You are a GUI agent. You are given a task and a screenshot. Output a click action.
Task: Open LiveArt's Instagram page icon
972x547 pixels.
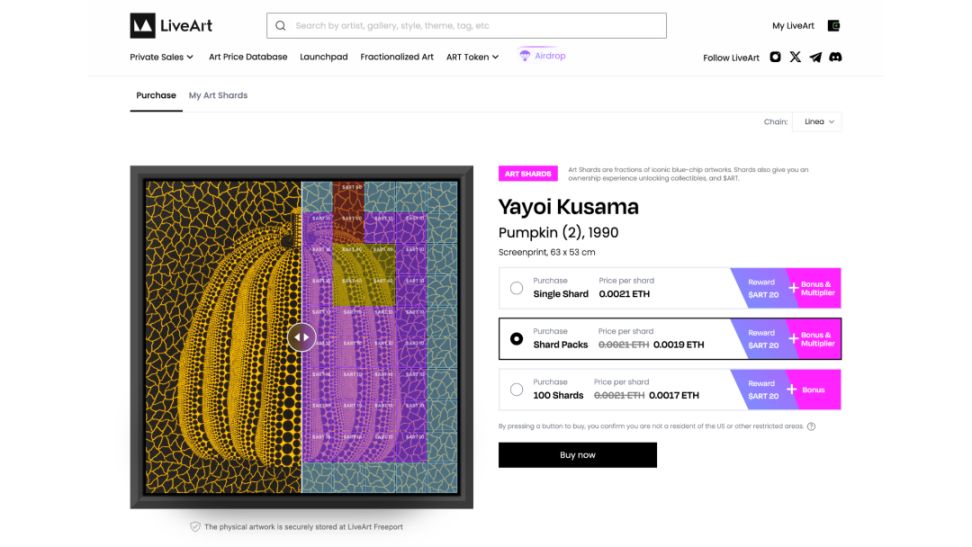point(775,57)
